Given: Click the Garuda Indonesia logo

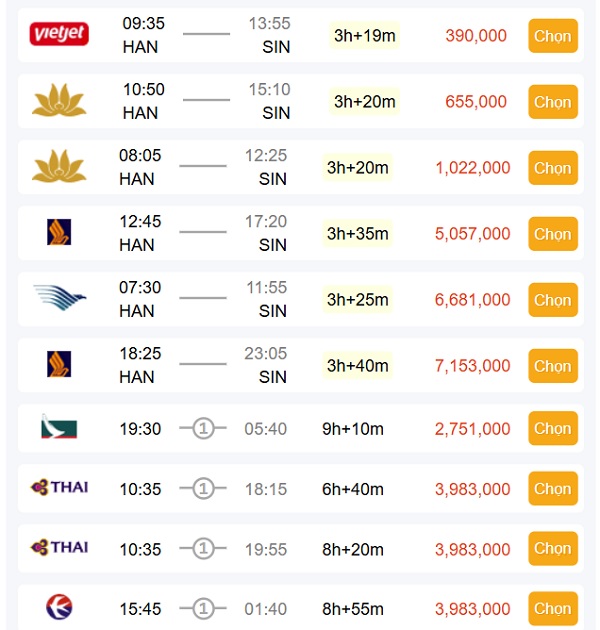Looking at the screenshot, I should (x=60, y=299).
